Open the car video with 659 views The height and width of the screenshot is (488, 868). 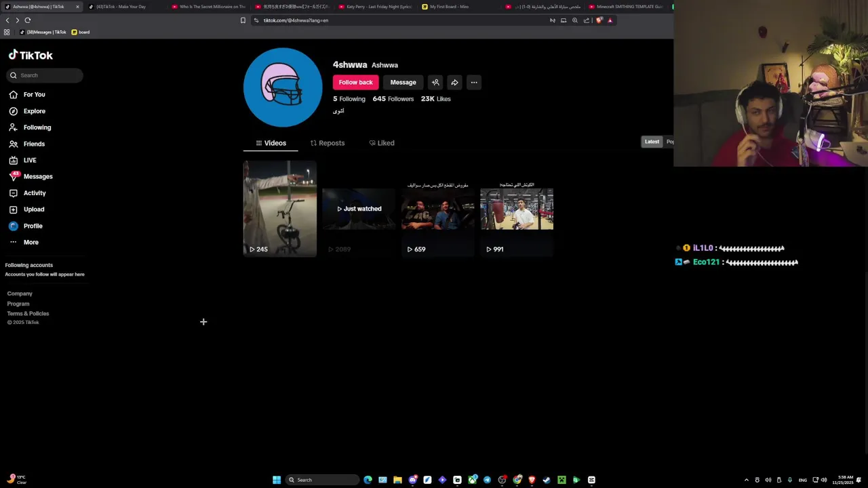pyautogui.click(x=438, y=209)
